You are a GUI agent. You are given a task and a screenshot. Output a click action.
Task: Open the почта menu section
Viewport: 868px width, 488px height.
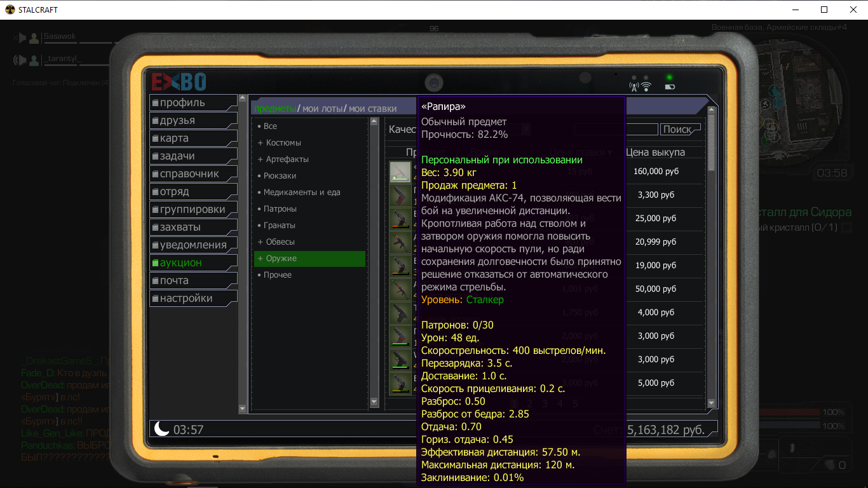pyautogui.click(x=193, y=280)
